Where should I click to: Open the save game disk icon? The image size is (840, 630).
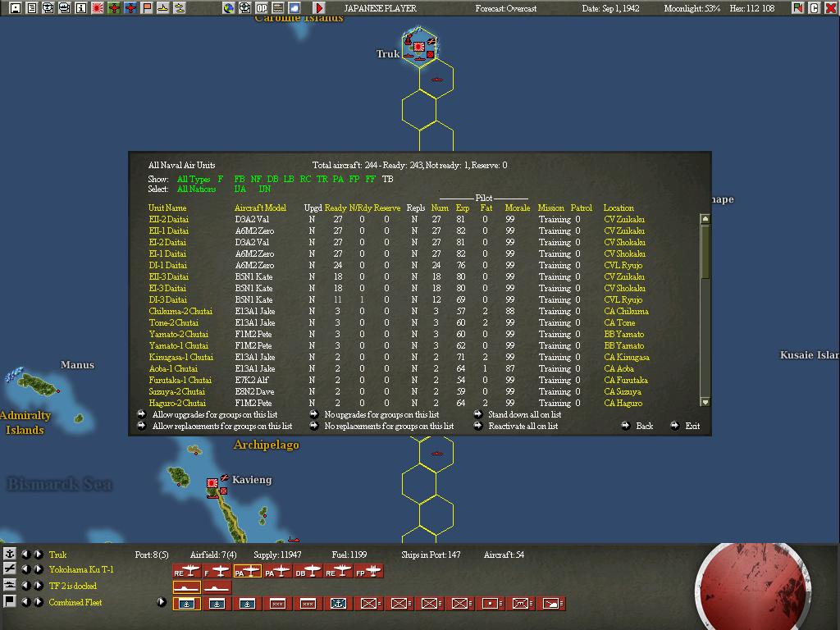(16, 7)
